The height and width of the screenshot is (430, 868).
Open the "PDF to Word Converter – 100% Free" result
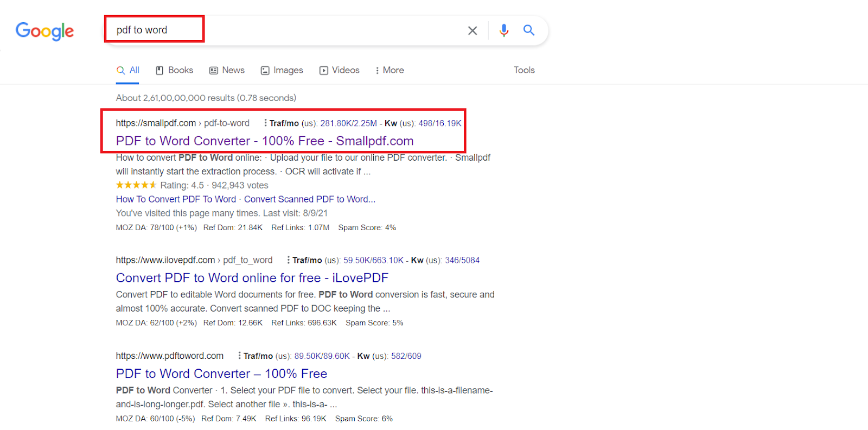pyautogui.click(x=221, y=374)
